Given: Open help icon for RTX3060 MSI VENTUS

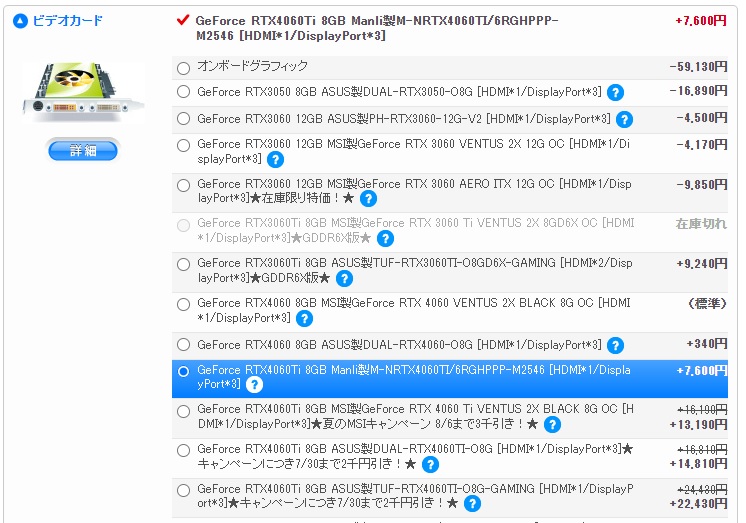Looking at the screenshot, I should pyautogui.click(x=275, y=159).
